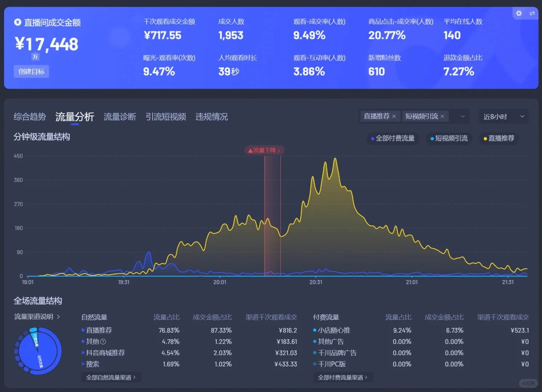Expand 全部付费流量渠道 list

point(343,377)
